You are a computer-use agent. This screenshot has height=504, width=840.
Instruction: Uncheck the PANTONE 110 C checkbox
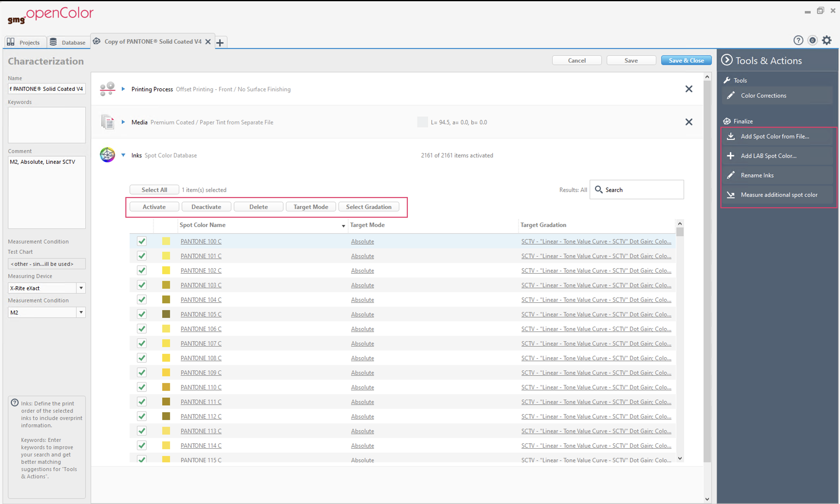point(142,387)
